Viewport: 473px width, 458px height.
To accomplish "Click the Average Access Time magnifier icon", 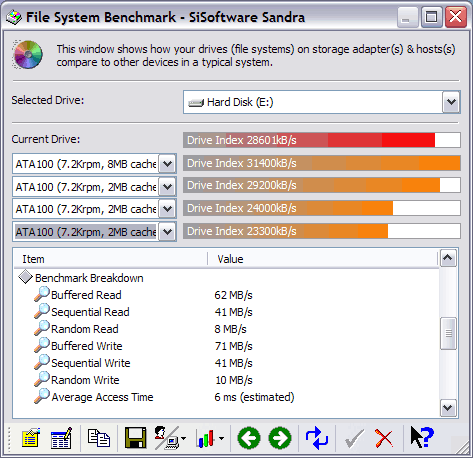I will click(42, 396).
